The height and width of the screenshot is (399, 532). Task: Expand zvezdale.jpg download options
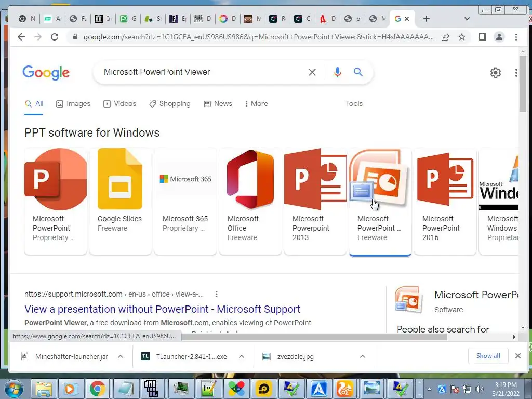(x=362, y=356)
